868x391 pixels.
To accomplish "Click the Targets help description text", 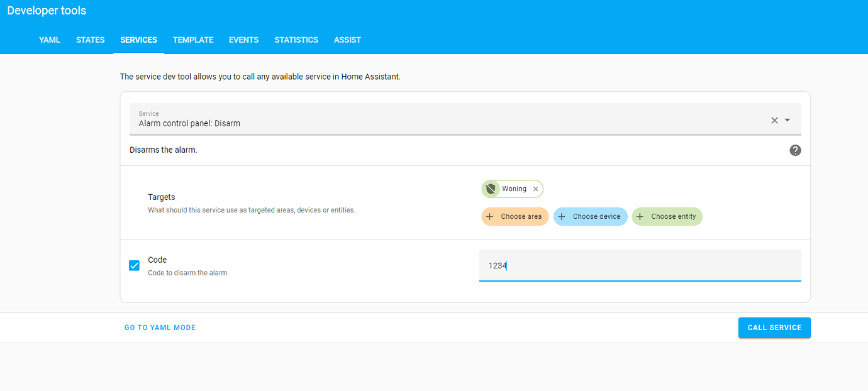I will click(x=252, y=210).
